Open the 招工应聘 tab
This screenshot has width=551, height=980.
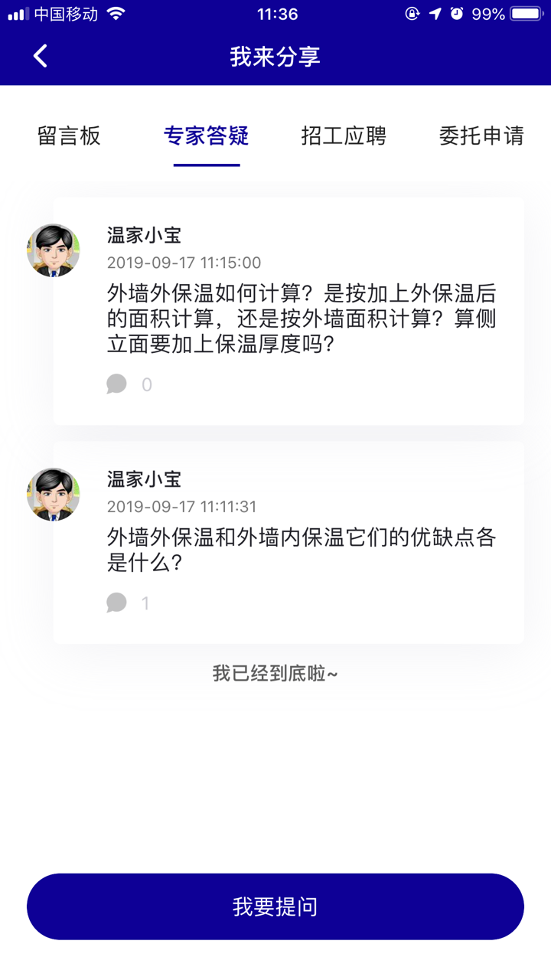click(344, 136)
